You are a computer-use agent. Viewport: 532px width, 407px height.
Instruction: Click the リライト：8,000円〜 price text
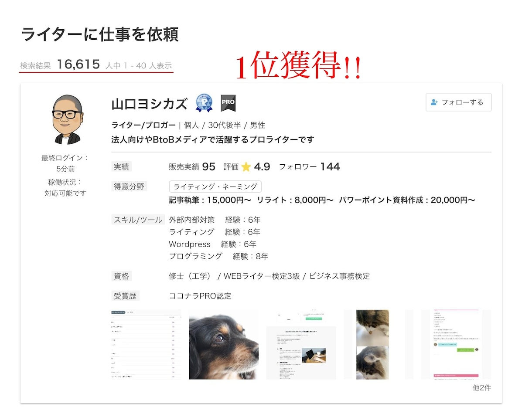point(295,200)
